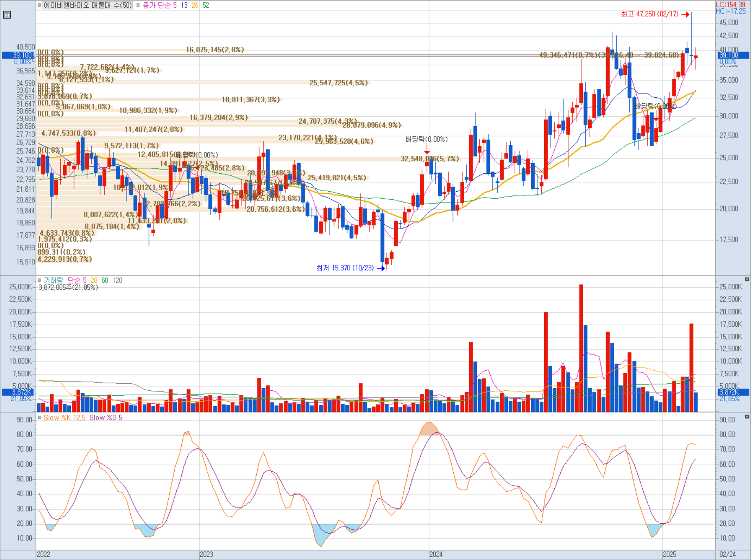Viewport: 751px width, 560px height.
Task: Click the current price 39,100 tag on right axis
Action: point(733,55)
